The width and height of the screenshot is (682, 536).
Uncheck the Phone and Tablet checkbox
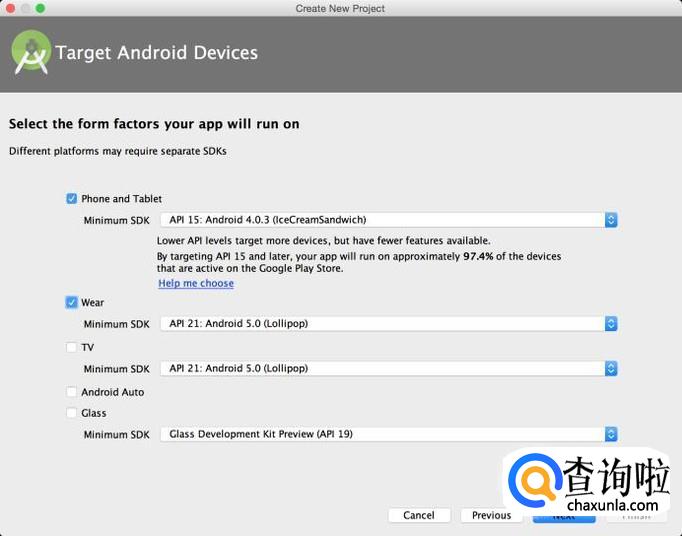point(71,199)
